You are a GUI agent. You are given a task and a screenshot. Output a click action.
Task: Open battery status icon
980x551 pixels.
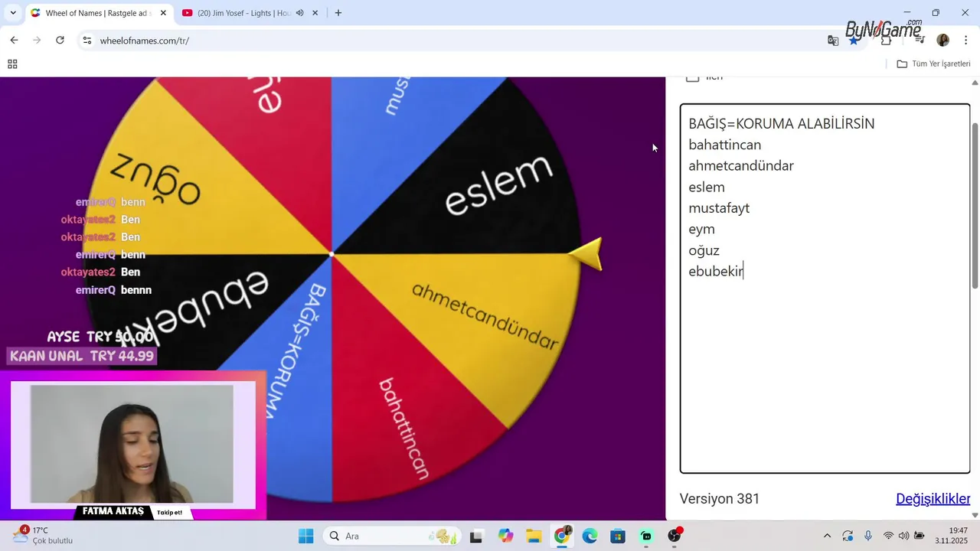pos(920,536)
